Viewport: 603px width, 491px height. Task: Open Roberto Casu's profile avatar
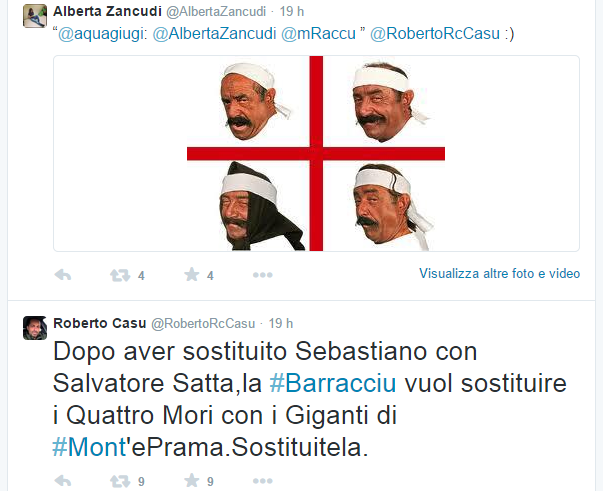[x=35, y=328]
